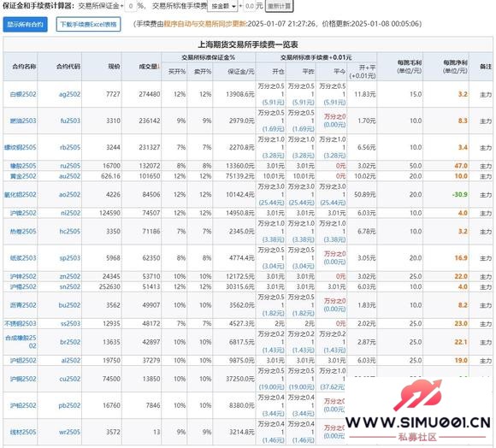Viewport: 496px width, 448px height.
Task: Open the 螺纹钢2505 contract name link
Action: [x=21, y=147]
